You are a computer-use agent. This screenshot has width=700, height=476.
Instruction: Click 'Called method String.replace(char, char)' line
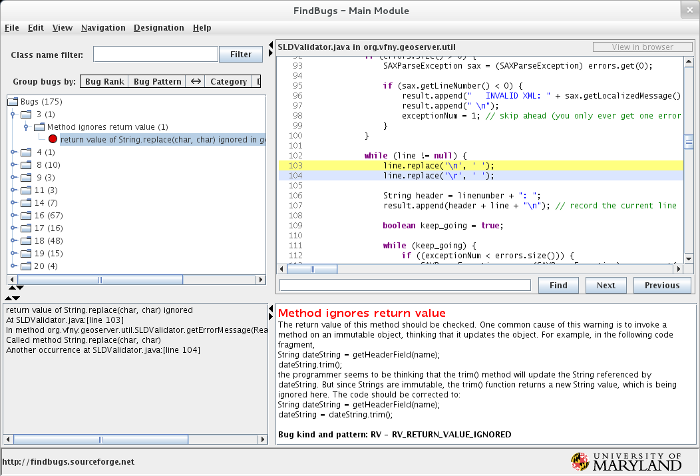coord(83,340)
